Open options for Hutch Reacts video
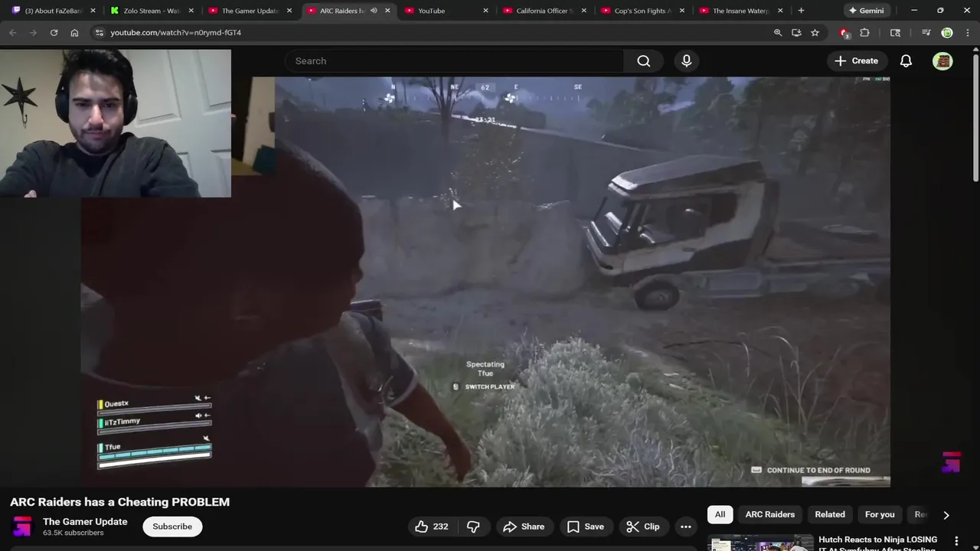Image resolution: width=980 pixels, height=551 pixels. pyautogui.click(x=956, y=541)
